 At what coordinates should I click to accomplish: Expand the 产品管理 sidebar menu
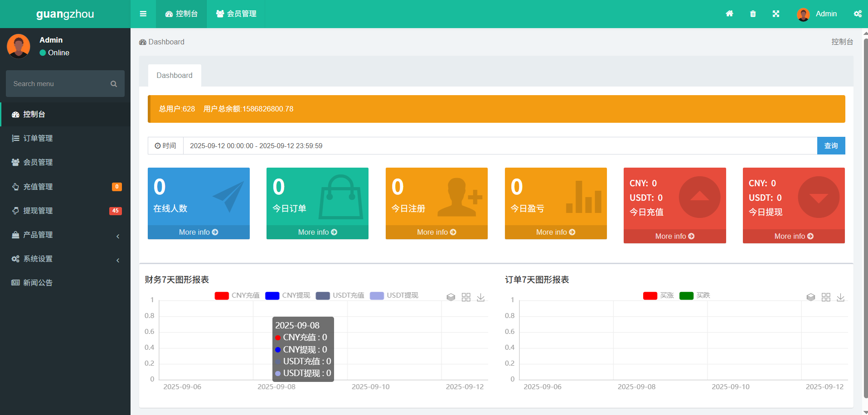(65, 235)
